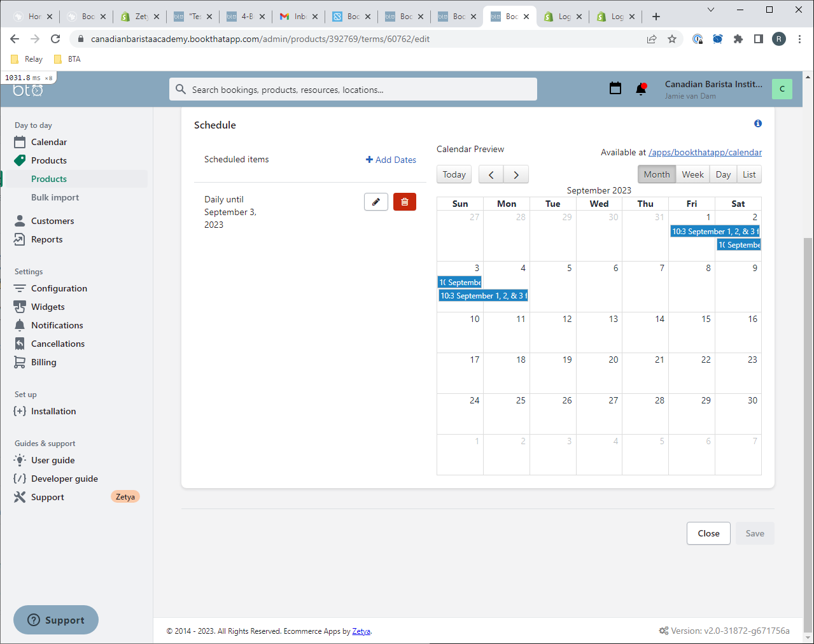Image resolution: width=814 pixels, height=644 pixels.
Task: Open the calendar icon in top header
Action: [x=615, y=88]
